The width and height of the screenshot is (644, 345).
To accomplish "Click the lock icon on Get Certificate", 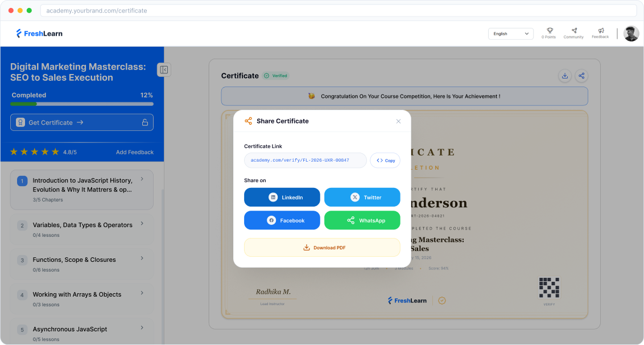I will [146, 122].
